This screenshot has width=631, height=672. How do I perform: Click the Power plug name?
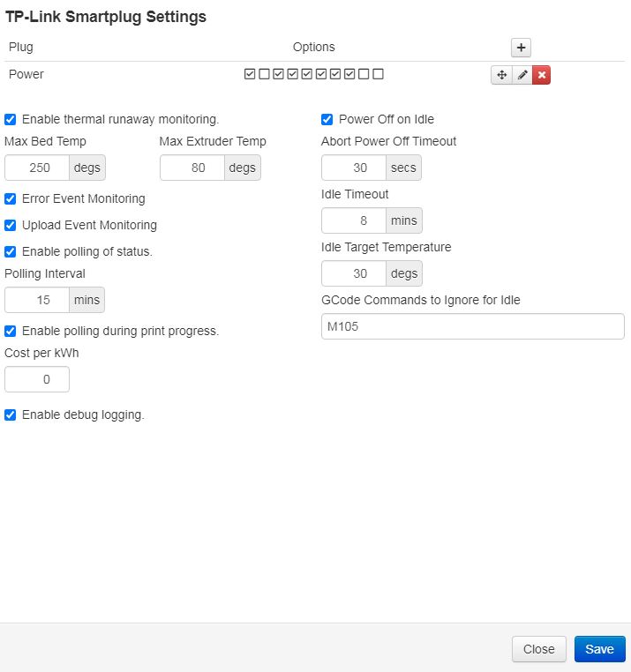26,75
